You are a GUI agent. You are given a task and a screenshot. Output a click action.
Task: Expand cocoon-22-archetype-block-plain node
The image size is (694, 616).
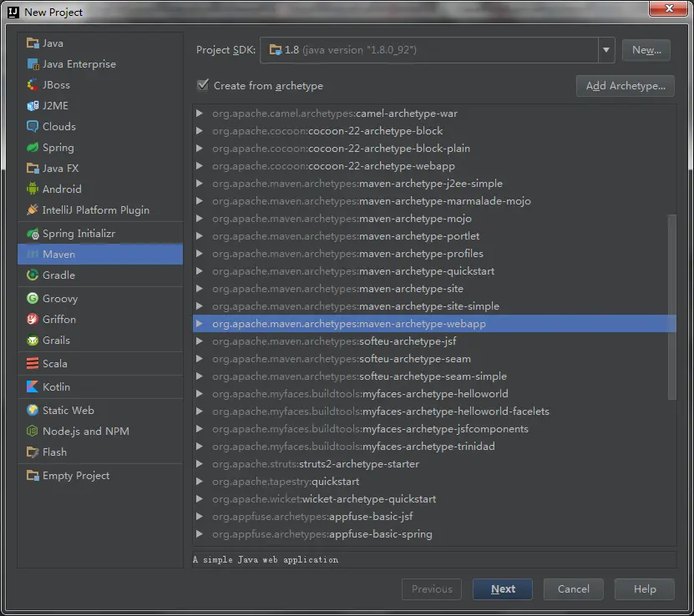[x=200, y=148]
